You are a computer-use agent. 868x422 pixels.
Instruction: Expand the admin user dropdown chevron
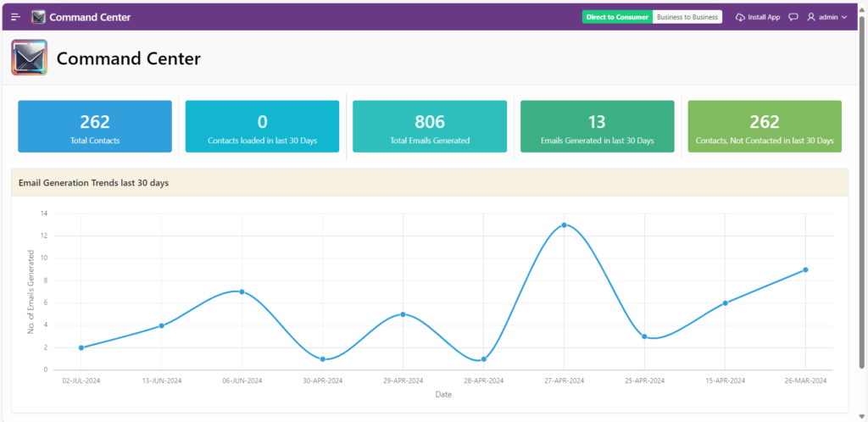pyautogui.click(x=844, y=17)
